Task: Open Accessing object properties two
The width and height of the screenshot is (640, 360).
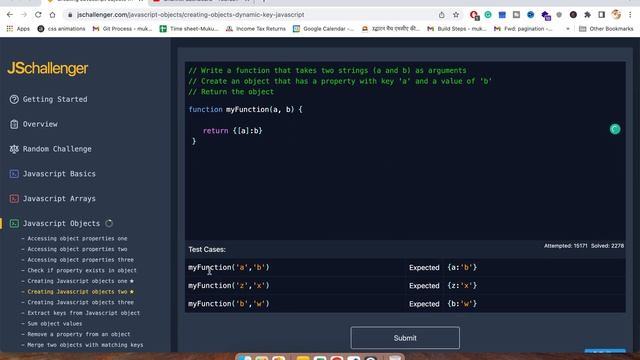Action: [77, 249]
